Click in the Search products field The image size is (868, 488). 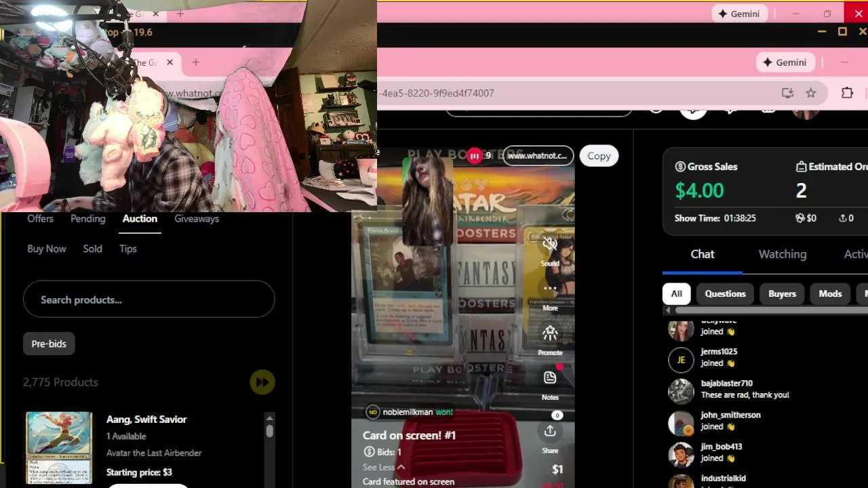point(149,300)
